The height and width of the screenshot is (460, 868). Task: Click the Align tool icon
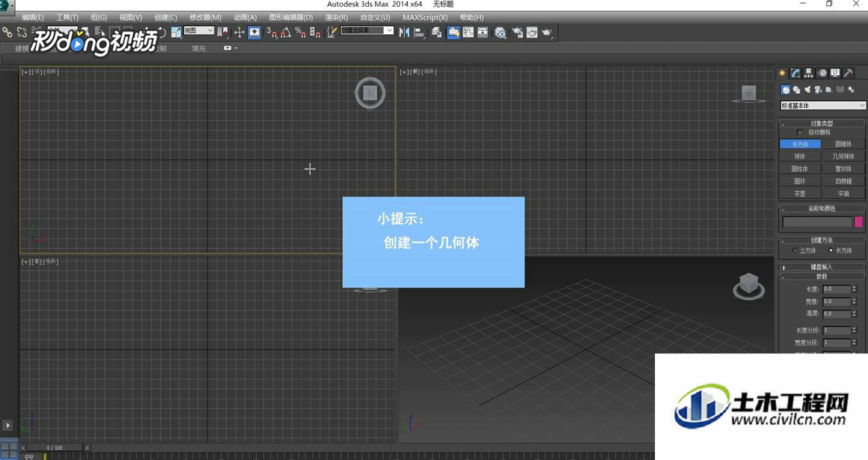click(419, 32)
